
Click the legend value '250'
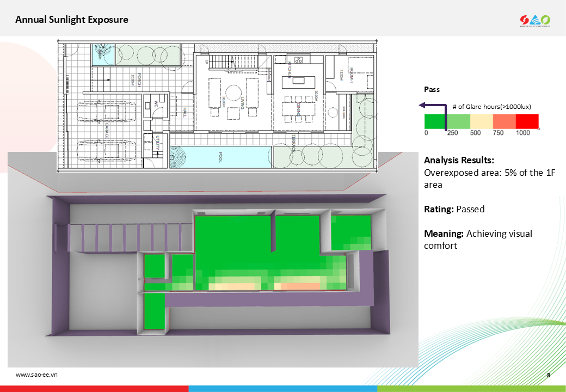[453, 133]
